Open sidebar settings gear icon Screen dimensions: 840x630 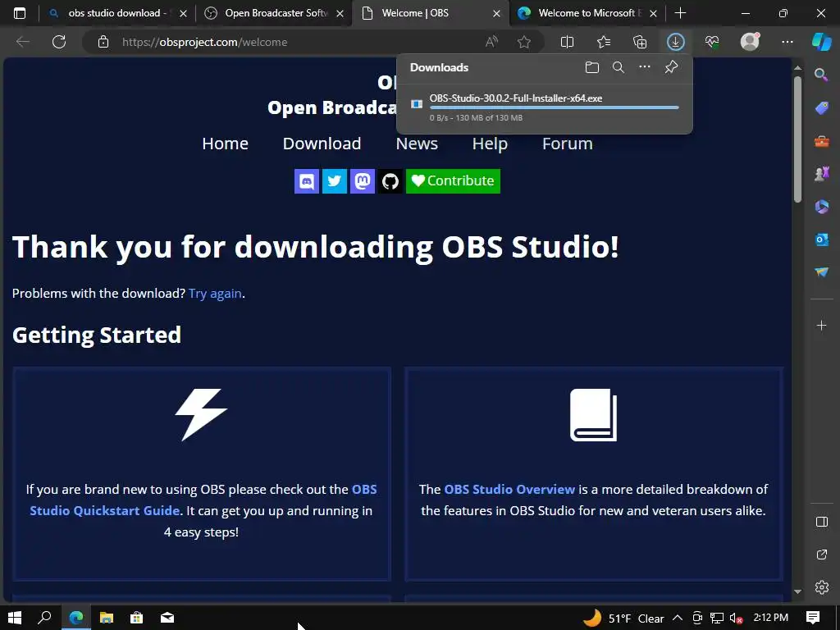(x=821, y=587)
